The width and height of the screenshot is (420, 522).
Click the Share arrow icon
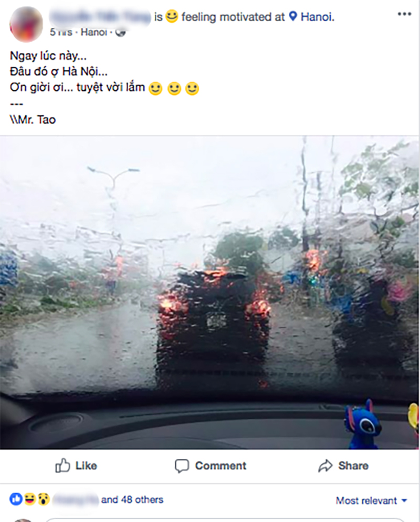(325, 466)
